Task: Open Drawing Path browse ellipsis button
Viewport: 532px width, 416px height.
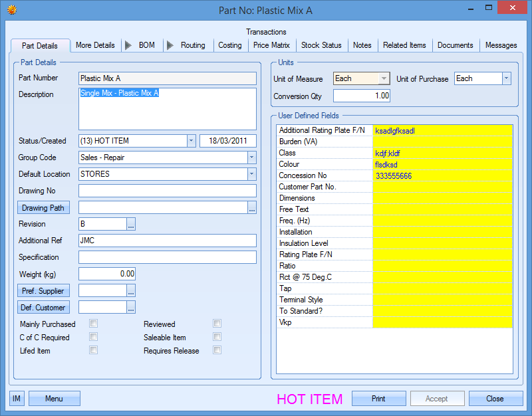Action: [x=251, y=208]
